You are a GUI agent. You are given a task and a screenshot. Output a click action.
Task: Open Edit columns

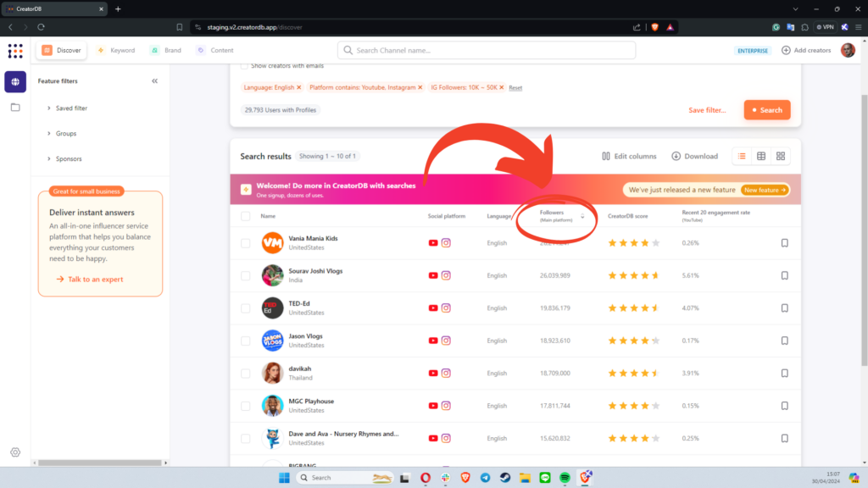pos(629,156)
